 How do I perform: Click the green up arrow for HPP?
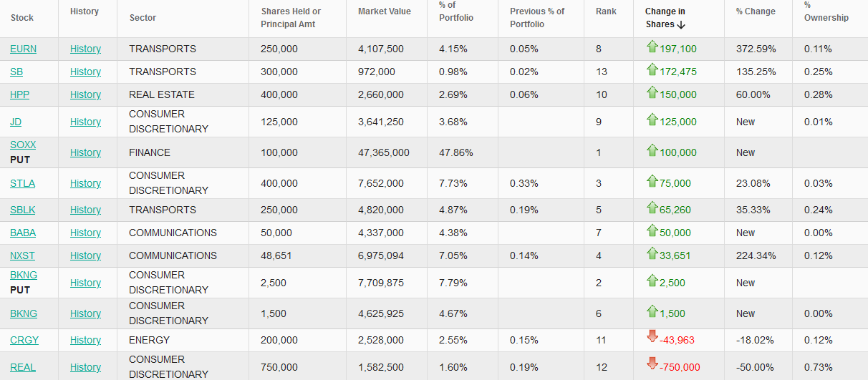coord(652,93)
